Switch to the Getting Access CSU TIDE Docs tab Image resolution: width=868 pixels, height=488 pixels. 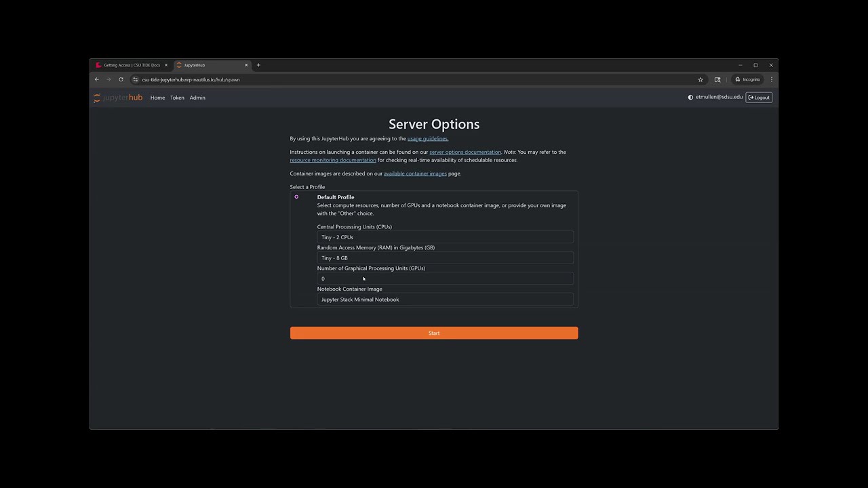(131, 65)
